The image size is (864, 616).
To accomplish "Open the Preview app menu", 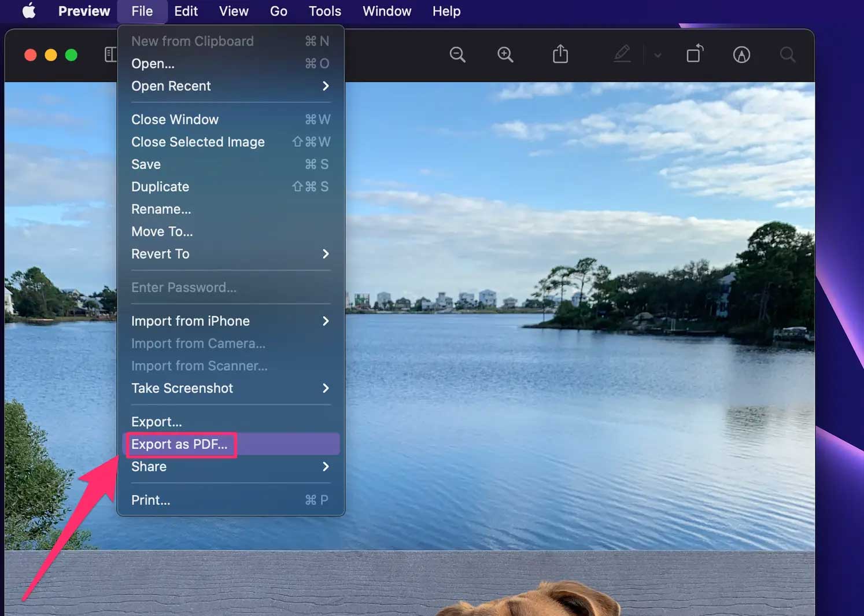I will pos(84,11).
